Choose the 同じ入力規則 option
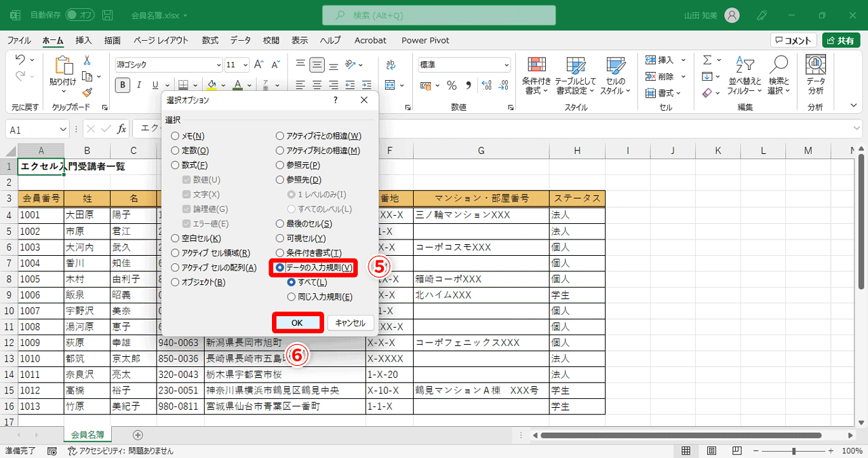Screen dimensions: 868x458 pyautogui.click(x=290, y=297)
